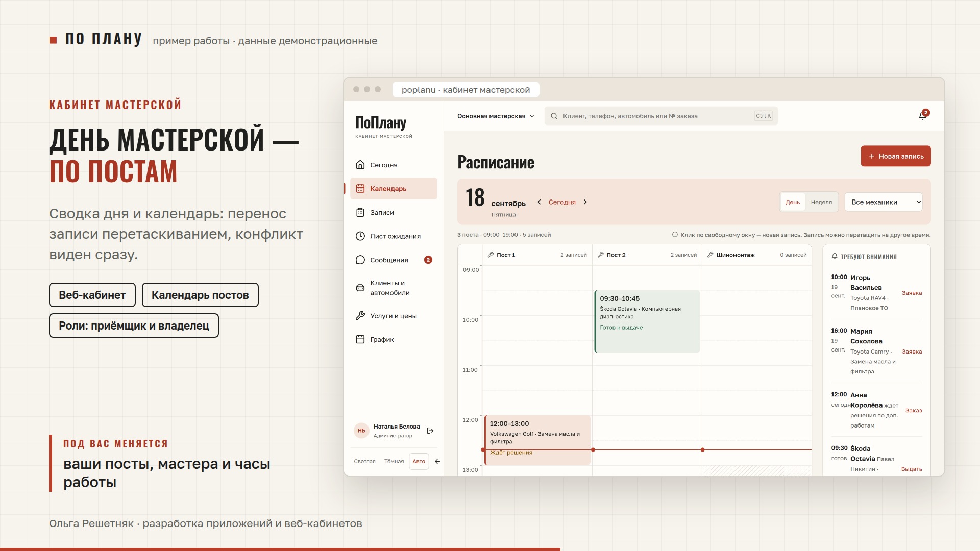This screenshot has width=980, height=551.
Task: Click the browser tab poplanu · кабинет мастерской
Action: [466, 90]
